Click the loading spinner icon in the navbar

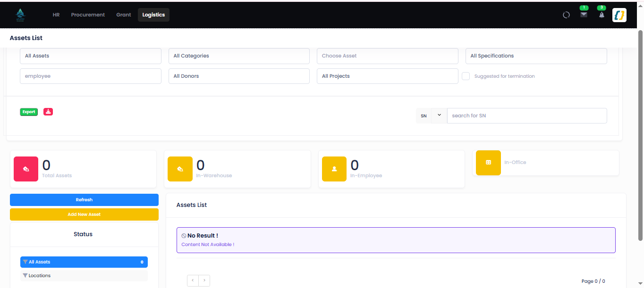(x=566, y=15)
